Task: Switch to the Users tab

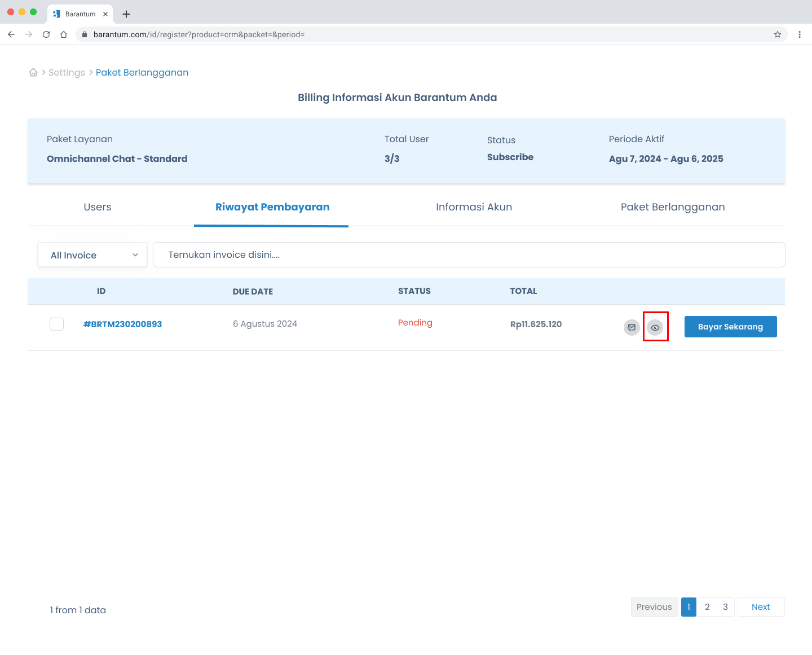Action: (x=98, y=207)
